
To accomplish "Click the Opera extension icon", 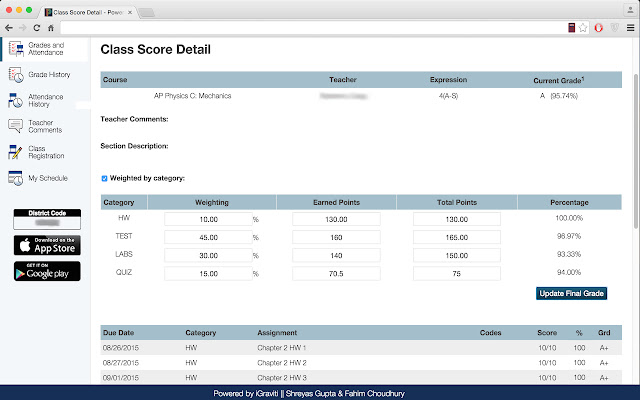I will (x=598, y=28).
